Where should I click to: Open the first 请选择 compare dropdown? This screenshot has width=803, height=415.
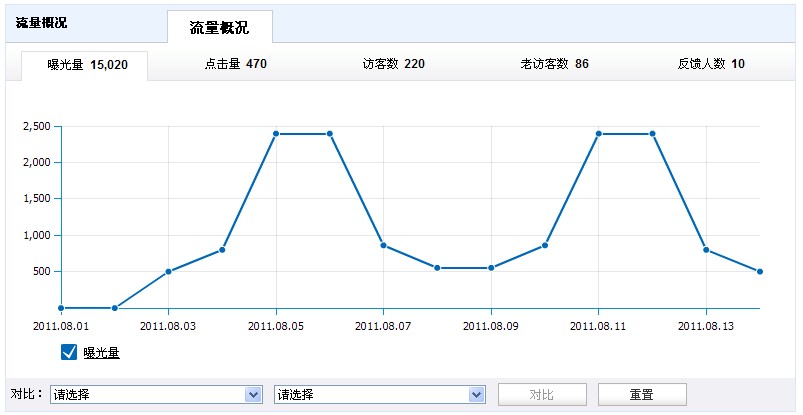[x=156, y=395]
